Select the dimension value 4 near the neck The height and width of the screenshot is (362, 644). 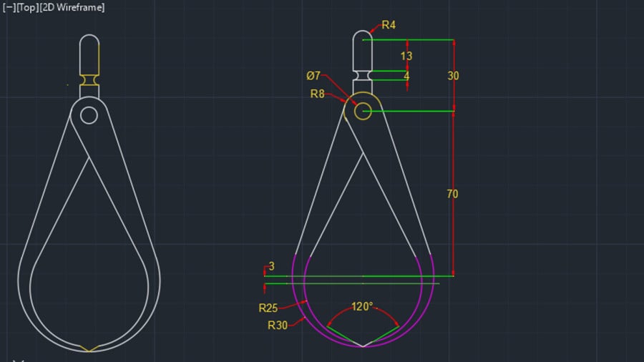(x=406, y=76)
